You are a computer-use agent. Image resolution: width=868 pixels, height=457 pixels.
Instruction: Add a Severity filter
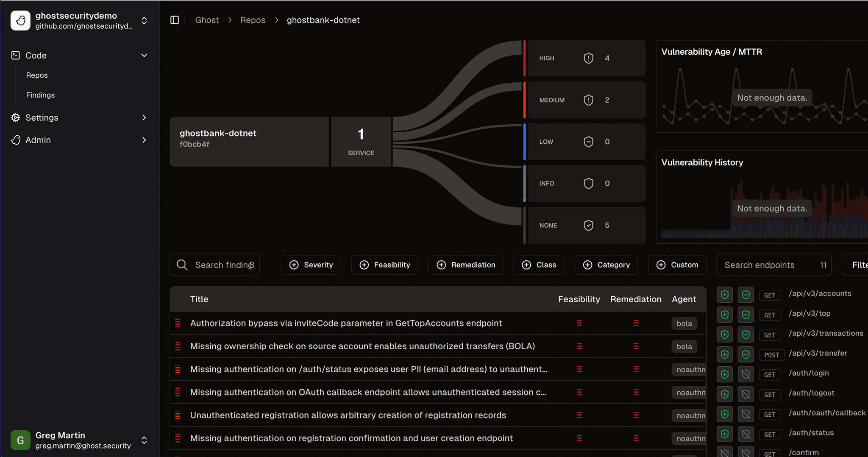pos(311,265)
